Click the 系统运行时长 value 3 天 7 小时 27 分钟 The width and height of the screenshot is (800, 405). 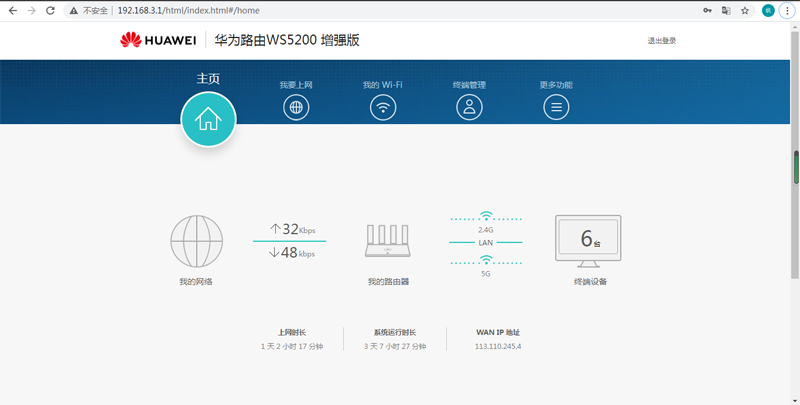[x=395, y=346]
